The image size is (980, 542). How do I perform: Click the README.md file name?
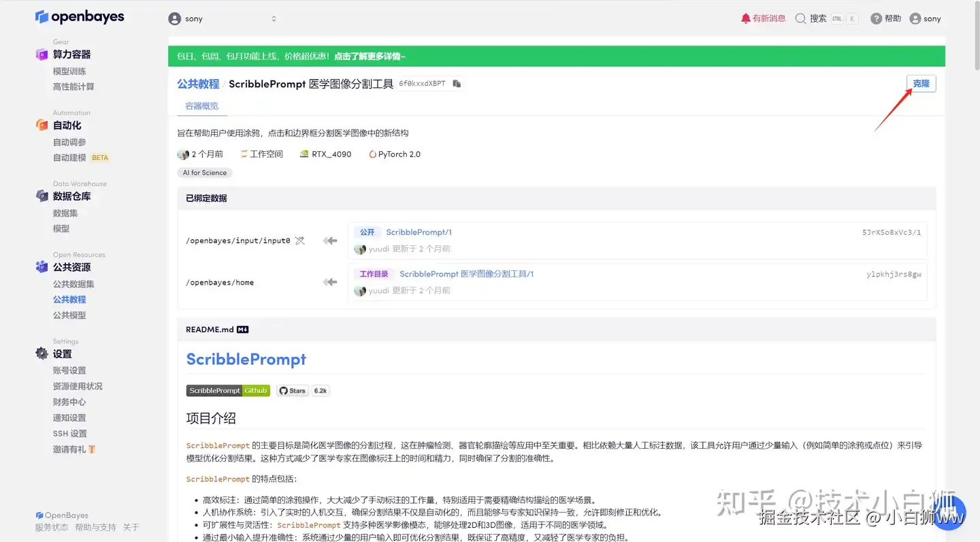210,330
